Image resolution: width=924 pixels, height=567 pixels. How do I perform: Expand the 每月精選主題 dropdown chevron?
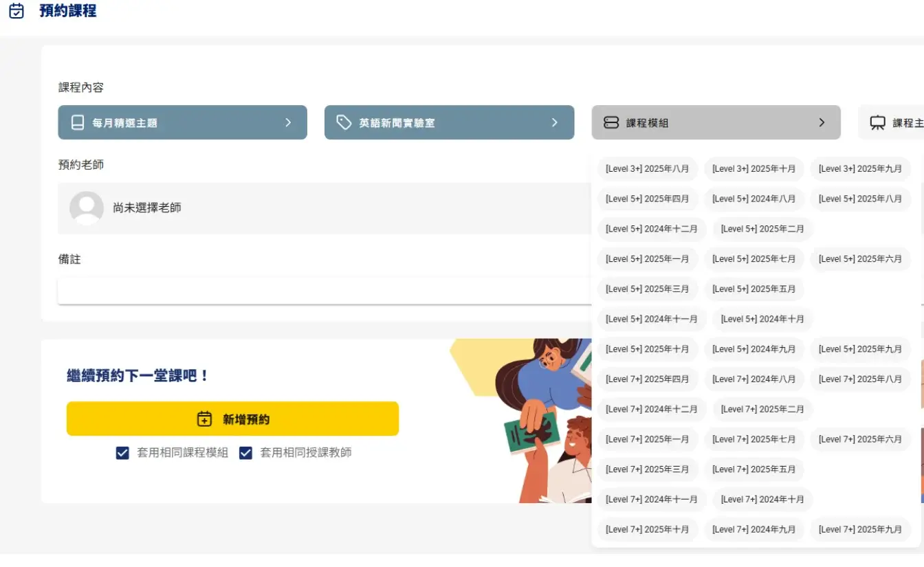pyautogui.click(x=289, y=122)
